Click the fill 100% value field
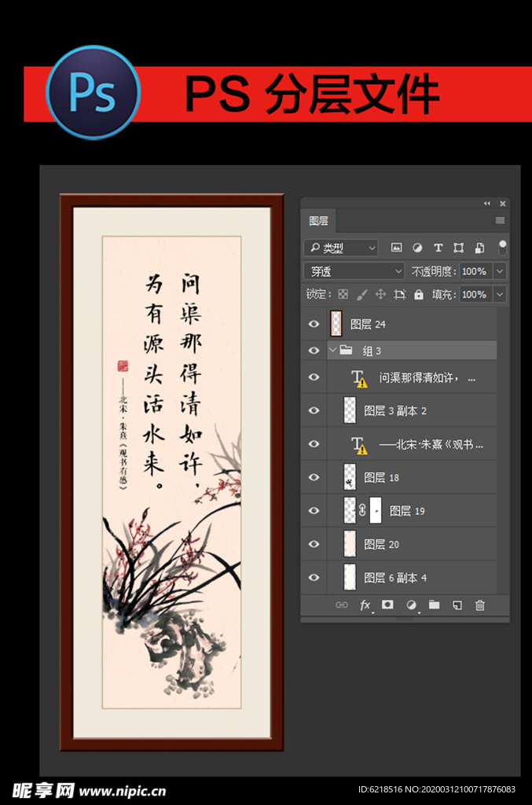The image size is (532, 805). [475, 294]
